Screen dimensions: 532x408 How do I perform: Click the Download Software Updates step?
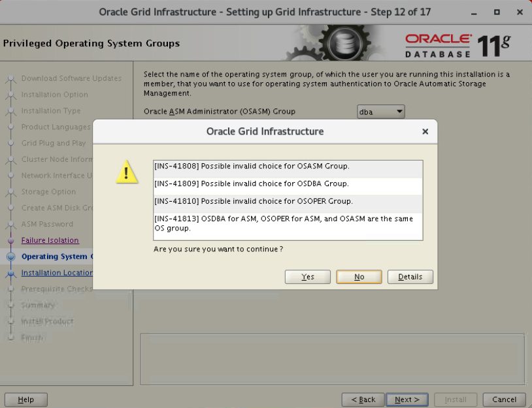(71, 78)
